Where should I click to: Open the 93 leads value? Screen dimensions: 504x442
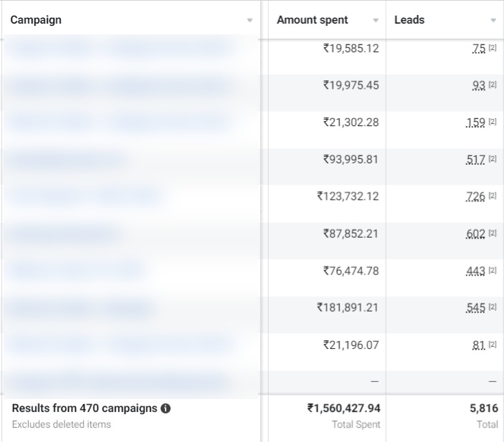pyautogui.click(x=479, y=85)
